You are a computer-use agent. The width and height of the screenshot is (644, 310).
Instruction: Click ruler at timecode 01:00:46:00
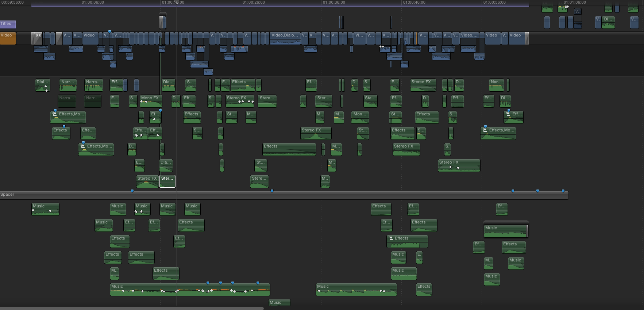tap(414, 2)
